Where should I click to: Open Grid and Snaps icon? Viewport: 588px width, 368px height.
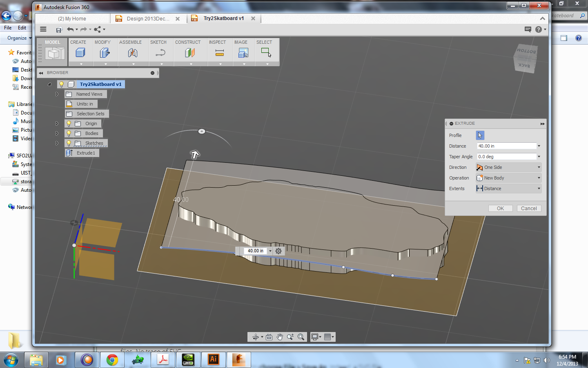point(327,337)
